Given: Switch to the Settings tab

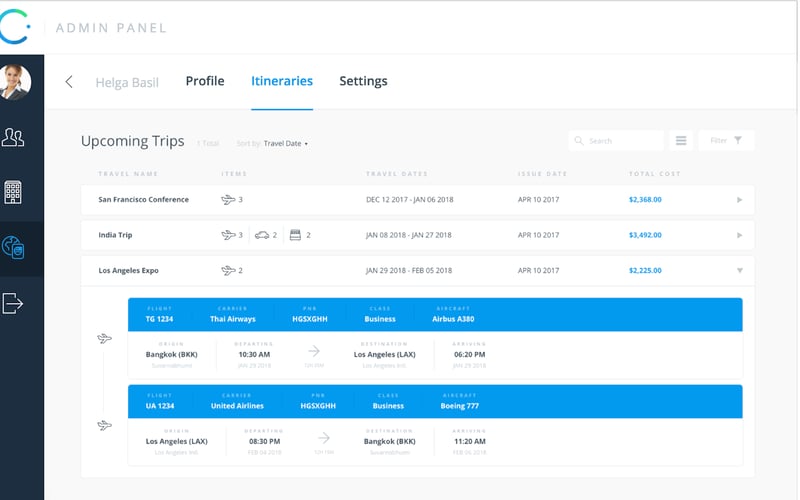Looking at the screenshot, I should click(x=363, y=81).
